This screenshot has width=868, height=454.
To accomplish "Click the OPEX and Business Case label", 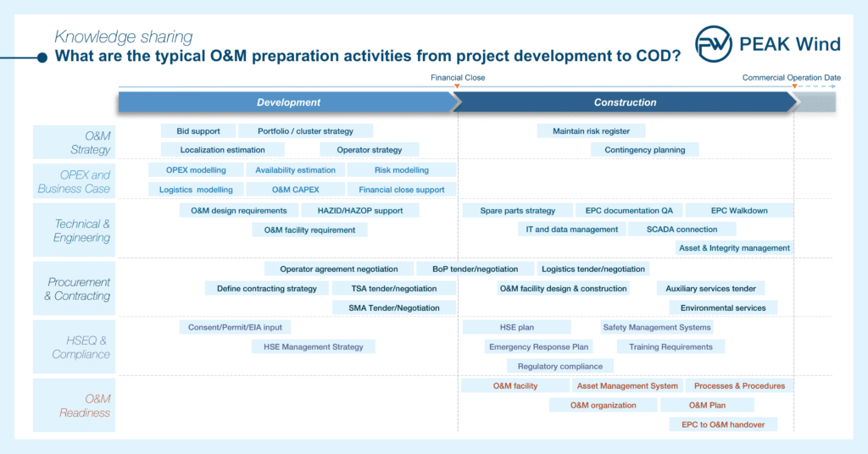I will (75, 181).
